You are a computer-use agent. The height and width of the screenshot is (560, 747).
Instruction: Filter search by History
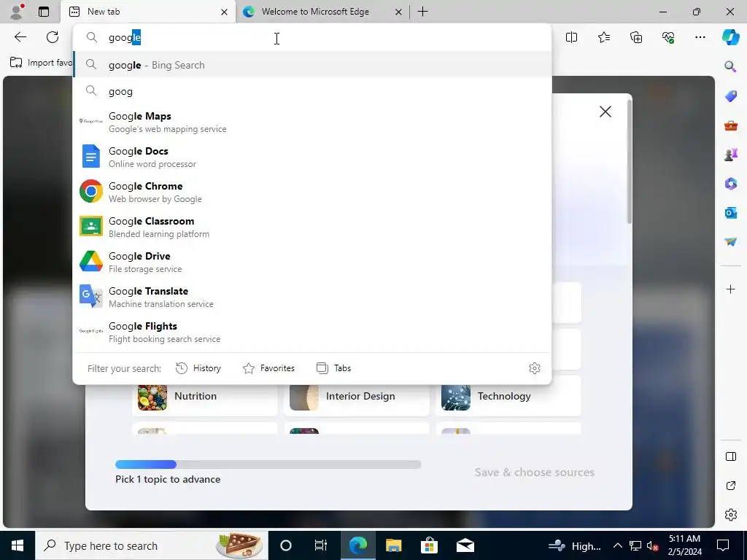[198, 368]
